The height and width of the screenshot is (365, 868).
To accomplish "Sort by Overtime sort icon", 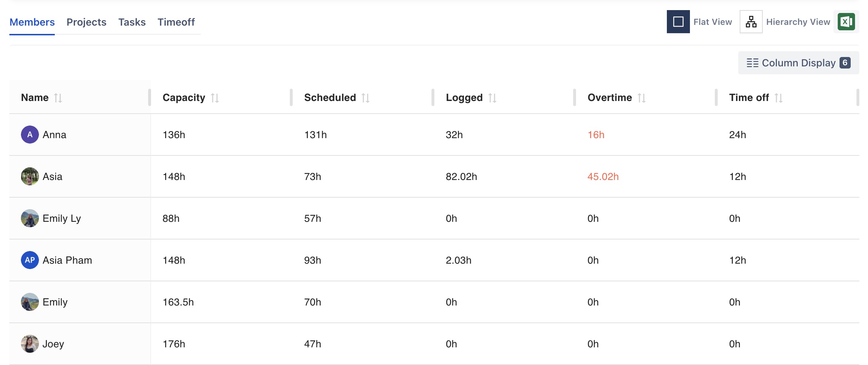I will 642,98.
